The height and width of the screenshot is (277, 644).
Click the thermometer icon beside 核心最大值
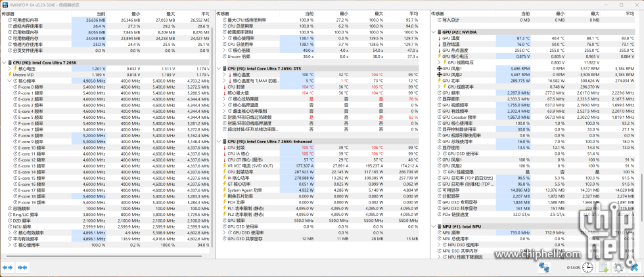click(225, 93)
